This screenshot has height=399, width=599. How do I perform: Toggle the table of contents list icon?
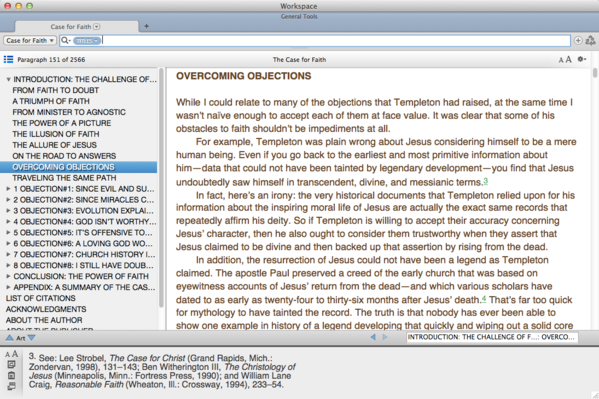tap(8, 59)
